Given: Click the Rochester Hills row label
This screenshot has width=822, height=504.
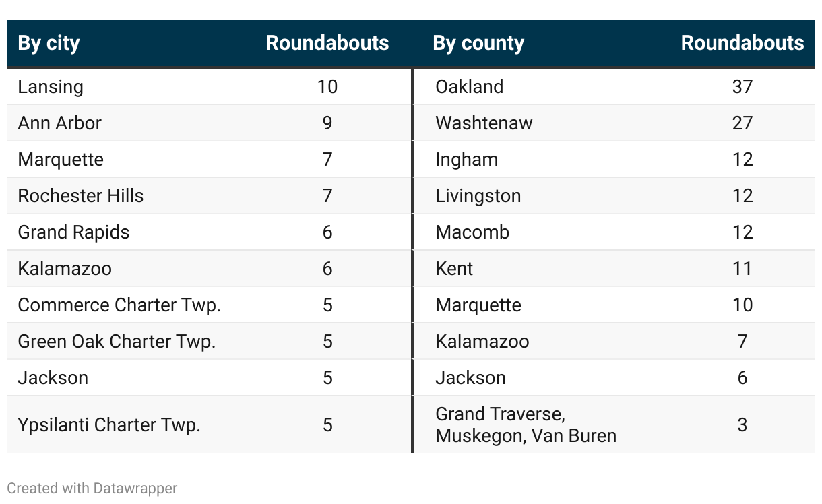Looking at the screenshot, I should pos(80,196).
